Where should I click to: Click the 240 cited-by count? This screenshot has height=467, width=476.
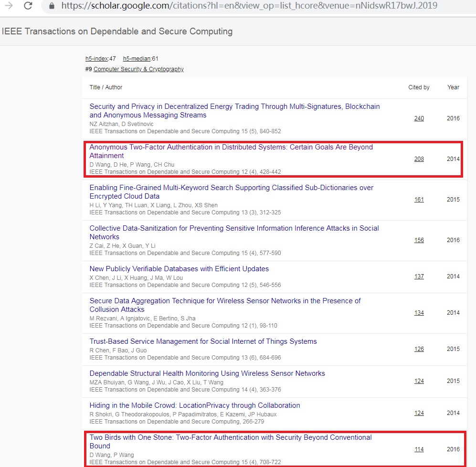[x=419, y=118]
